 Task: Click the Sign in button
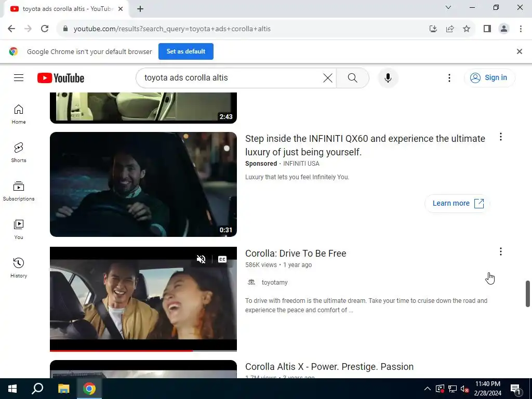click(x=489, y=78)
